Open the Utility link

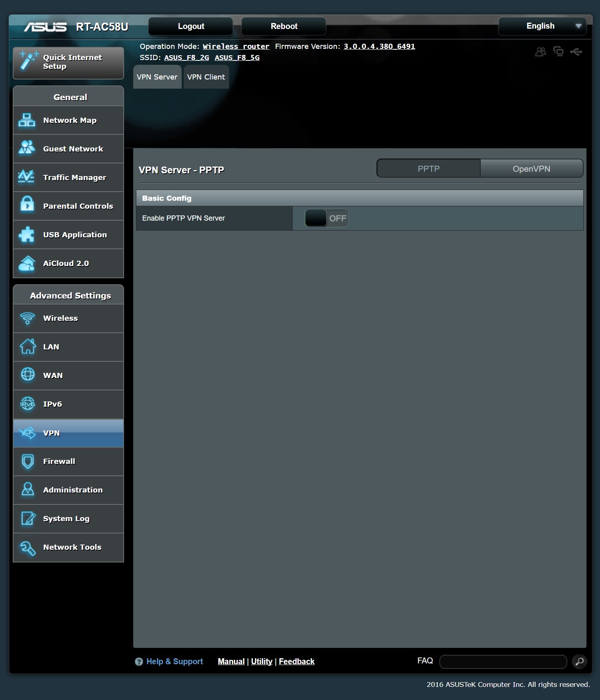(x=262, y=661)
